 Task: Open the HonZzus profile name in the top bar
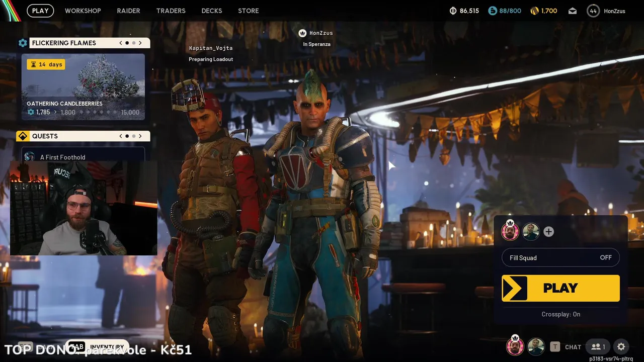point(614,11)
